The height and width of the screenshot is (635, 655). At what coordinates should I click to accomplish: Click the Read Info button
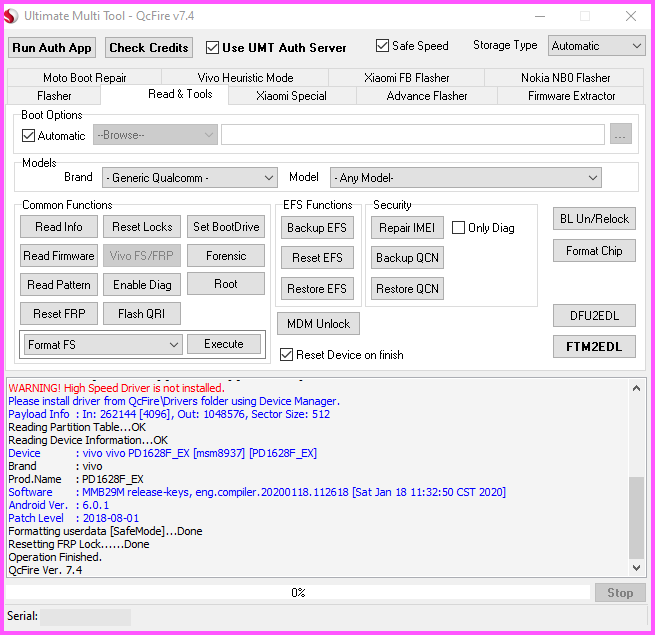pyautogui.click(x=58, y=226)
